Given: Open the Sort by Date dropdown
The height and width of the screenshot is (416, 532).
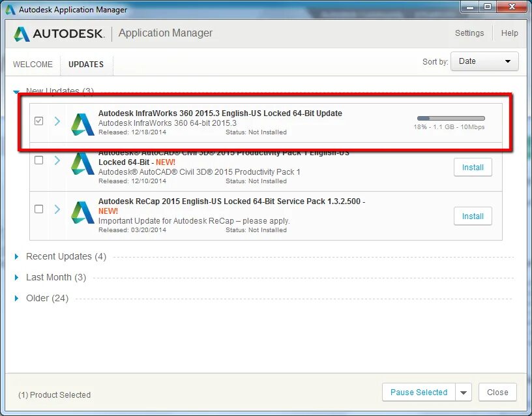Looking at the screenshot, I should click(x=484, y=61).
